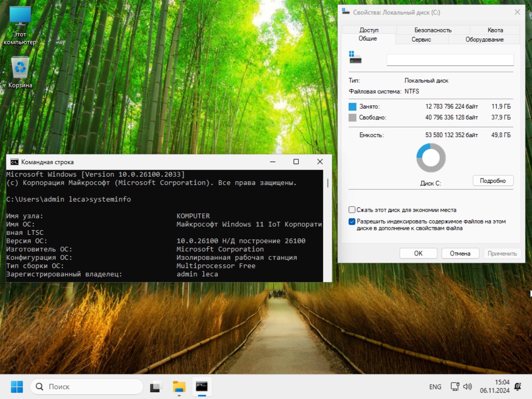Open the Windows Start menu

click(17, 387)
